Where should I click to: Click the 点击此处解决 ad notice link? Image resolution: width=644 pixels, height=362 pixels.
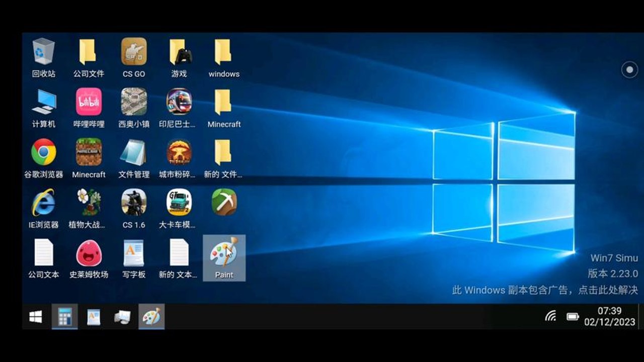pos(608,290)
